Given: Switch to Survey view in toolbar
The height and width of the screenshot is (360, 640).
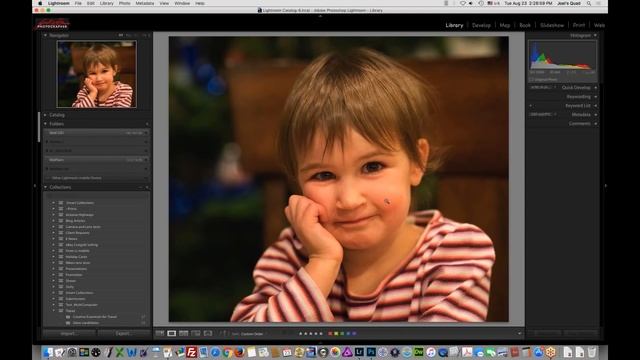Looking at the screenshot, I should click(x=196, y=333).
